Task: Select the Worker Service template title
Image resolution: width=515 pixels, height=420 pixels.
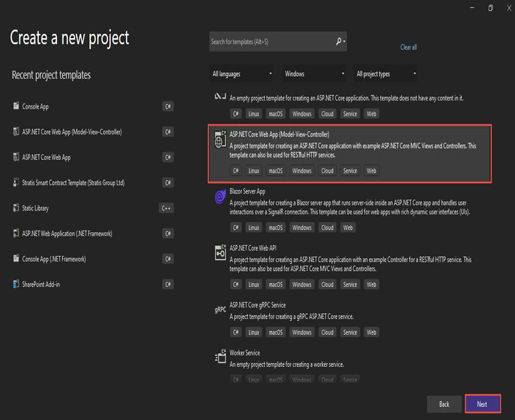Action: click(x=245, y=353)
